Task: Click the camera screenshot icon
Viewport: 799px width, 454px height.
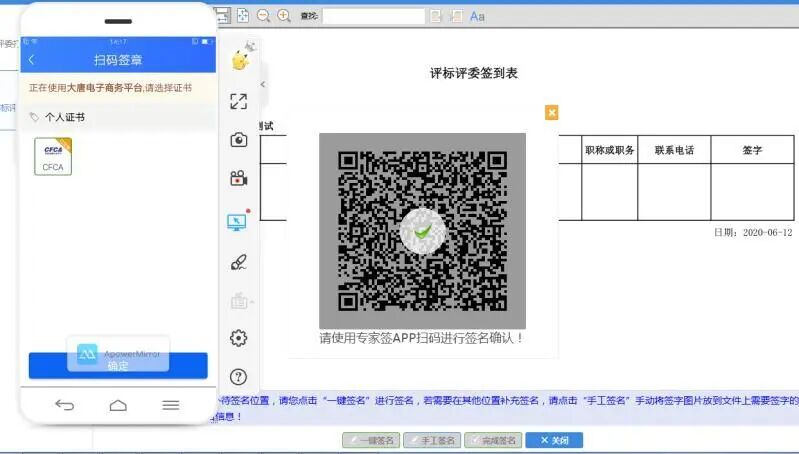Action: (238, 140)
